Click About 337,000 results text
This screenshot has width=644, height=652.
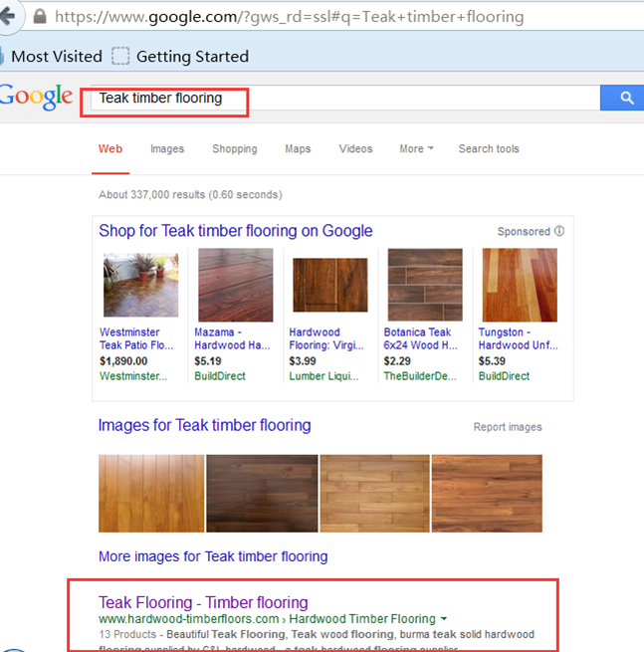(190, 194)
